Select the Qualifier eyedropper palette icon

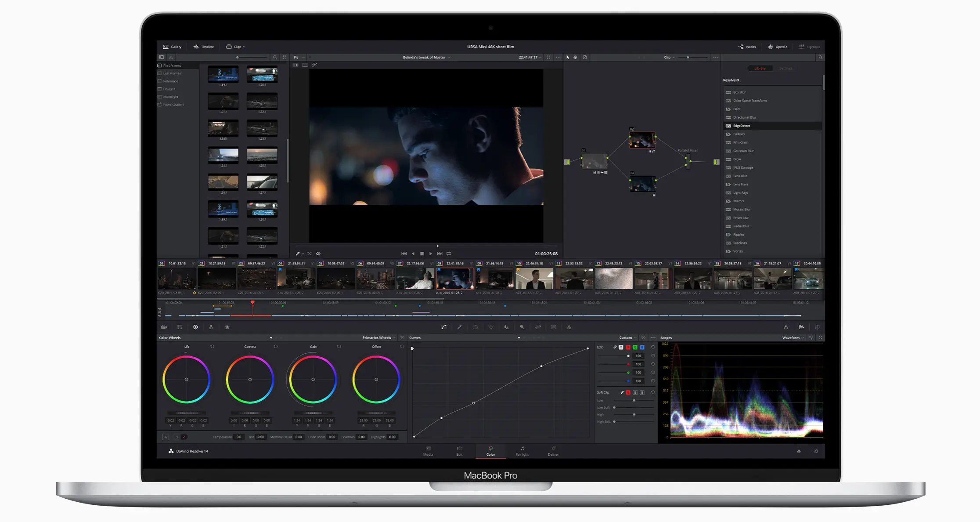[x=459, y=327]
